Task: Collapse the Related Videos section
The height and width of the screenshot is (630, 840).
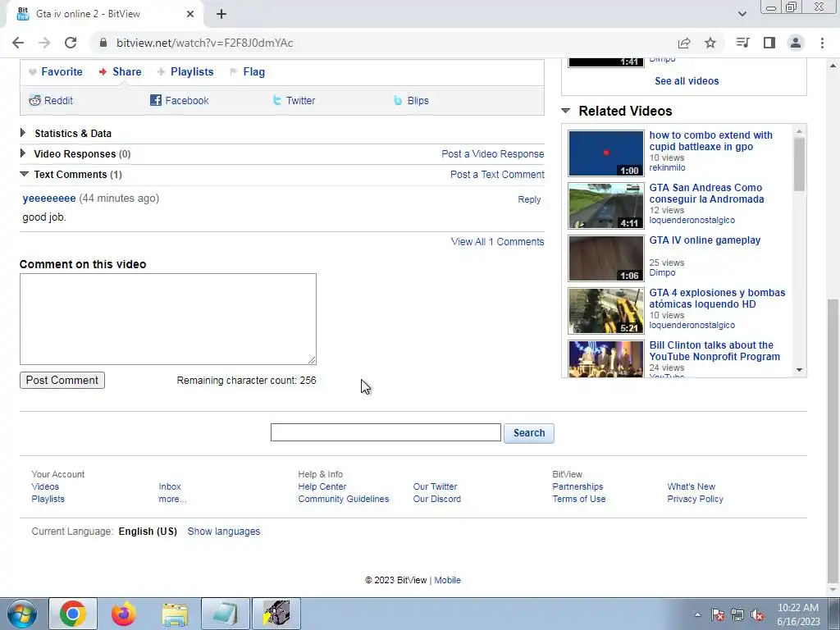Action: tap(566, 111)
